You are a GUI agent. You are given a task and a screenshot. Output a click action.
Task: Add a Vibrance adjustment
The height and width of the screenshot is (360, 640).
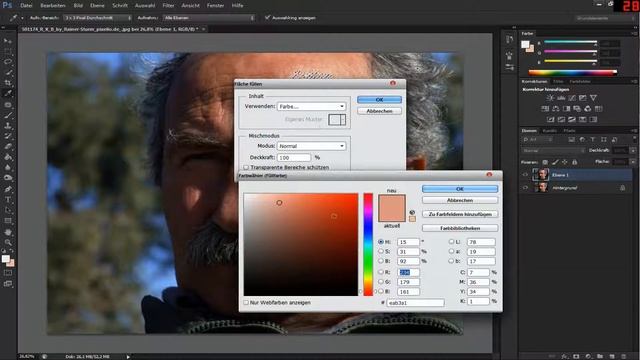[593, 98]
